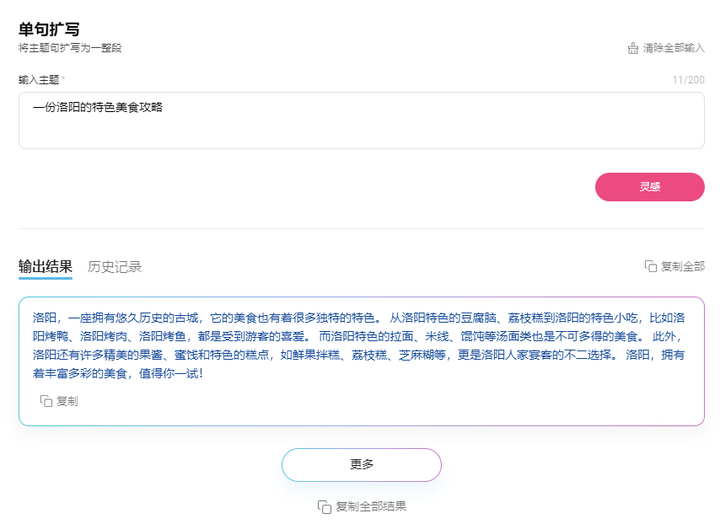This screenshot has height=524, width=720.
Task: Click the 输入主题 field label
Action: click(x=39, y=80)
